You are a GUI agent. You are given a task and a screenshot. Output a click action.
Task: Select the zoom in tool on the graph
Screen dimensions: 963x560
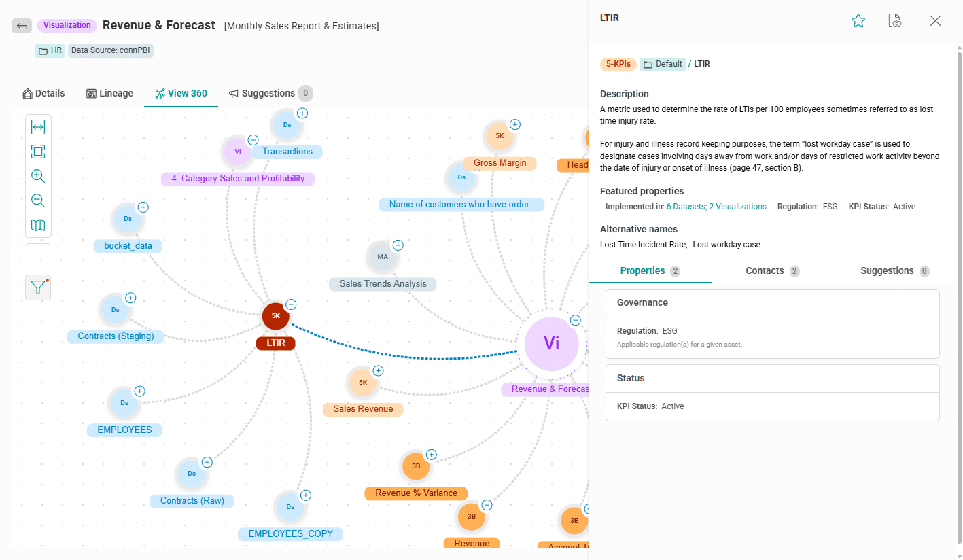coord(38,175)
